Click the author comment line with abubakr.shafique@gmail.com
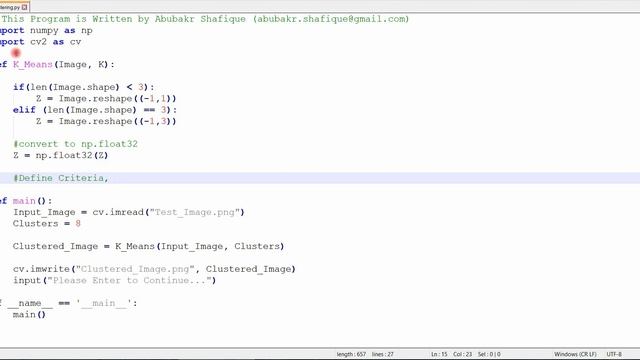Screen dimensions: 640x360 (205, 19)
